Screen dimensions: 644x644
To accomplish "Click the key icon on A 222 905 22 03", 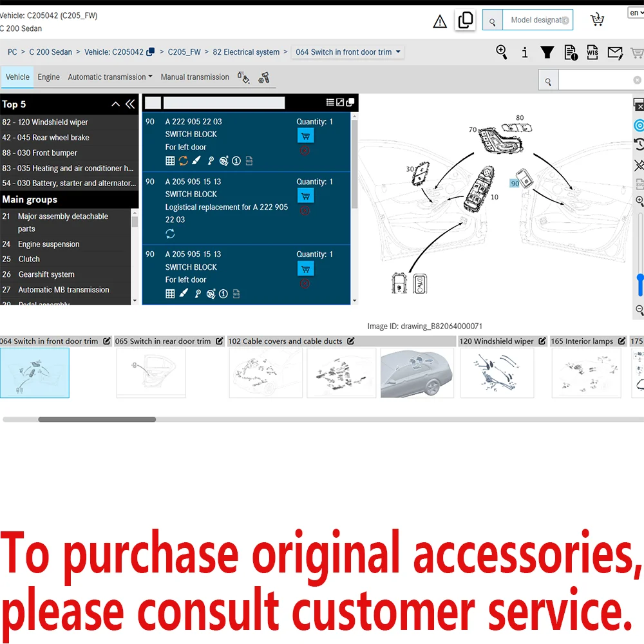I will click(211, 161).
